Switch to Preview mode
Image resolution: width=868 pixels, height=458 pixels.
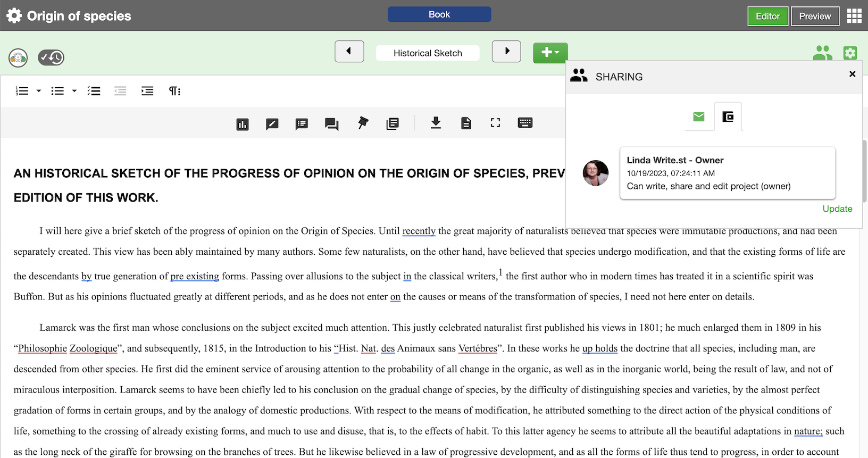[815, 16]
